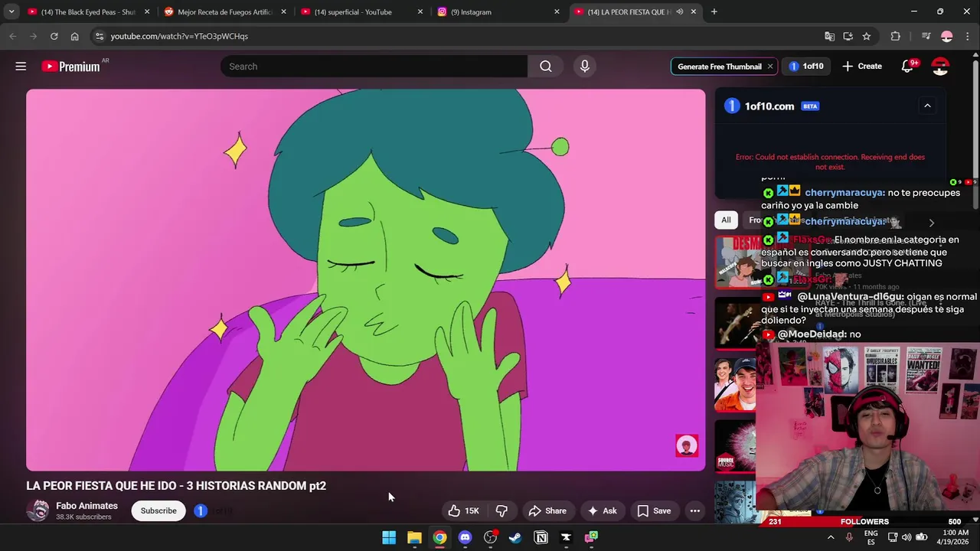Open the 1of10 button in header
This screenshot has width=980, height=551.
click(x=806, y=67)
